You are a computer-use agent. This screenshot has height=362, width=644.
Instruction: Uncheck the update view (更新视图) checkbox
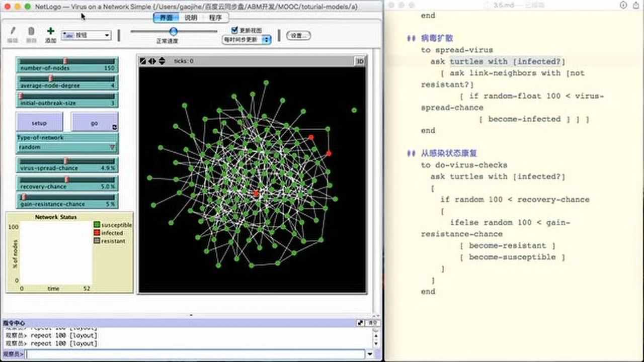click(234, 30)
